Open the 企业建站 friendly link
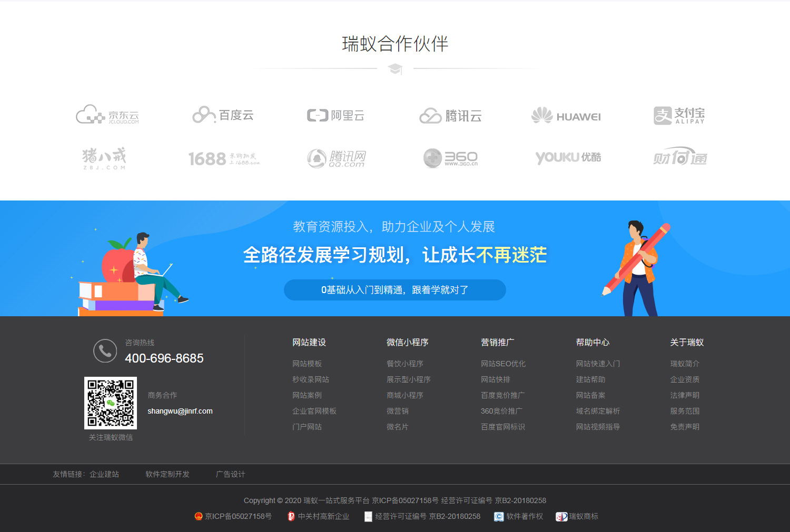Screen dimensions: 790x532 (x=104, y=474)
